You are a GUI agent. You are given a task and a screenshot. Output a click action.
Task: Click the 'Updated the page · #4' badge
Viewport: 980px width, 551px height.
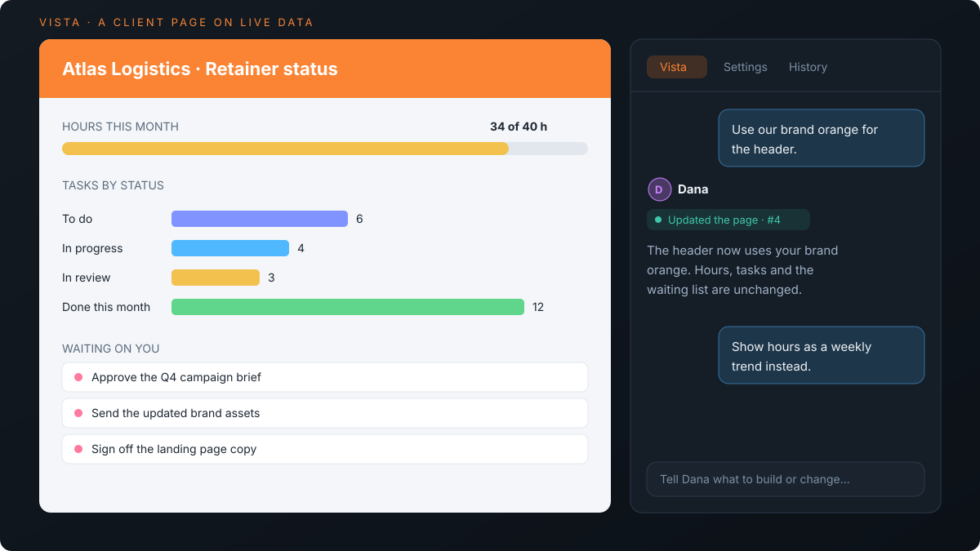coord(728,220)
